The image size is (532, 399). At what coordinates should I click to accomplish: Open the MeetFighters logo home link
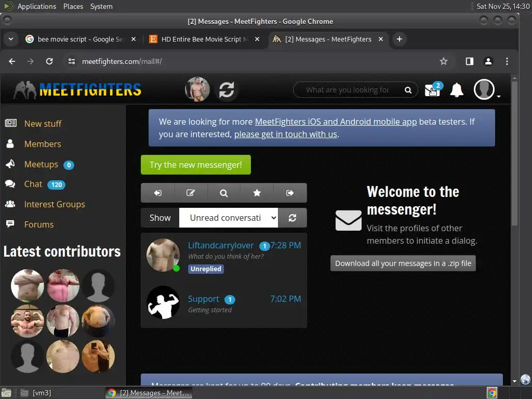77,90
